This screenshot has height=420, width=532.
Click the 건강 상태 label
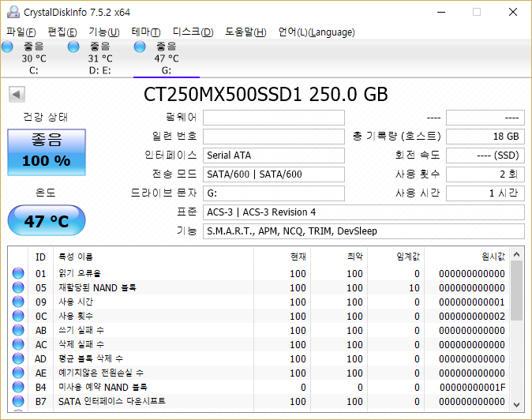point(46,117)
